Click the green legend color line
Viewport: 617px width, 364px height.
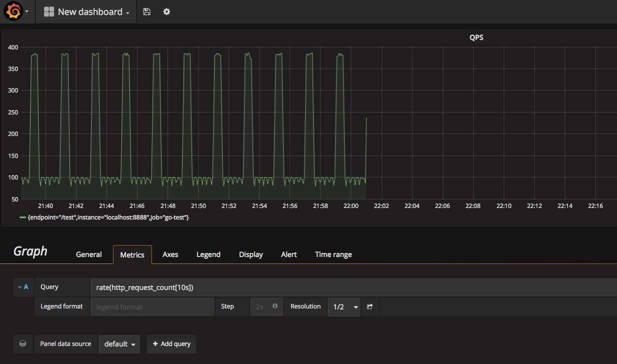pos(22,217)
